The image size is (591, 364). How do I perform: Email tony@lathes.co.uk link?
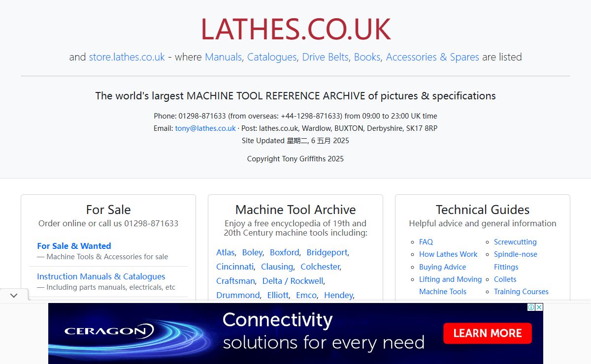click(205, 128)
